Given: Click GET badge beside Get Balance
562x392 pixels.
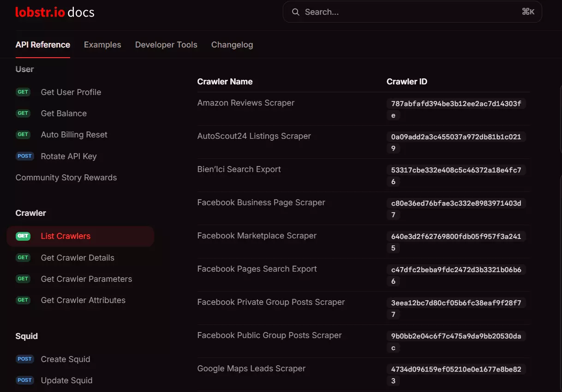Looking at the screenshot, I should pos(23,113).
